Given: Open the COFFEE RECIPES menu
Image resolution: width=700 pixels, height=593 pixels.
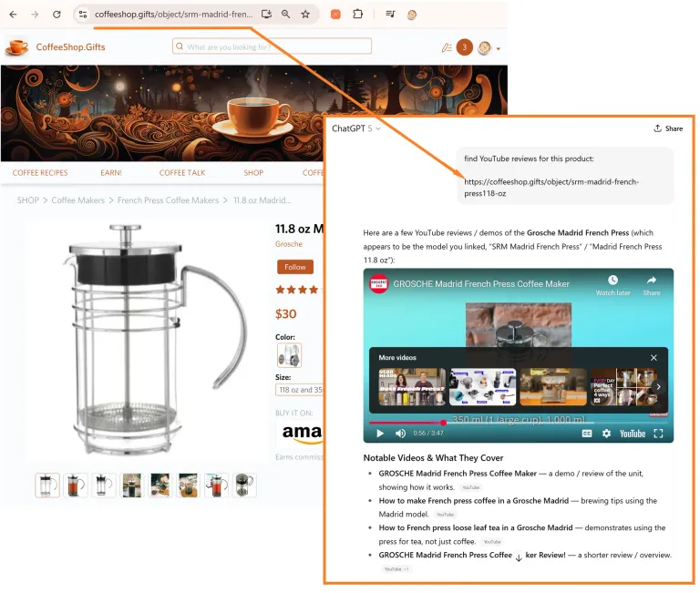Looking at the screenshot, I should point(40,173).
